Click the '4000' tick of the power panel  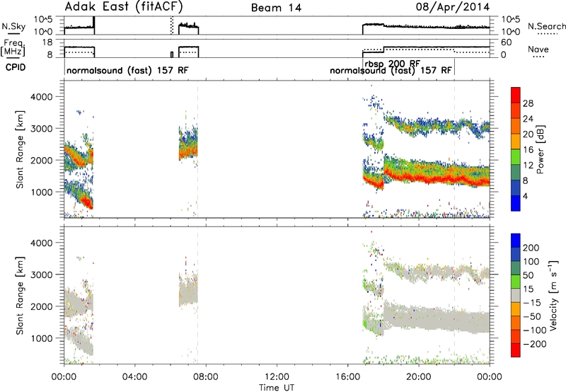[41, 97]
